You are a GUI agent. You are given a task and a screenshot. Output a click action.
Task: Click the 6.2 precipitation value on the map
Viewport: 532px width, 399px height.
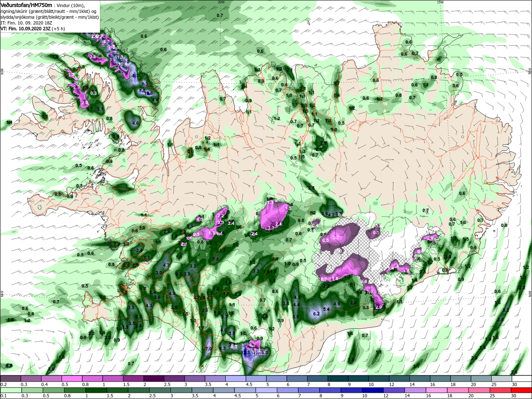(316, 314)
